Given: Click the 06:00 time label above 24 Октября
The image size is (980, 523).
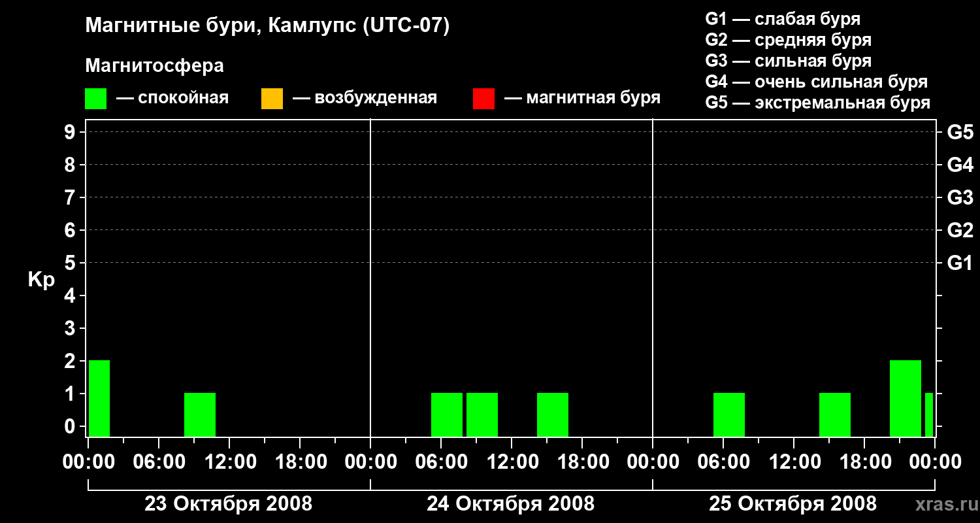Looking at the screenshot, I should 441,462.
